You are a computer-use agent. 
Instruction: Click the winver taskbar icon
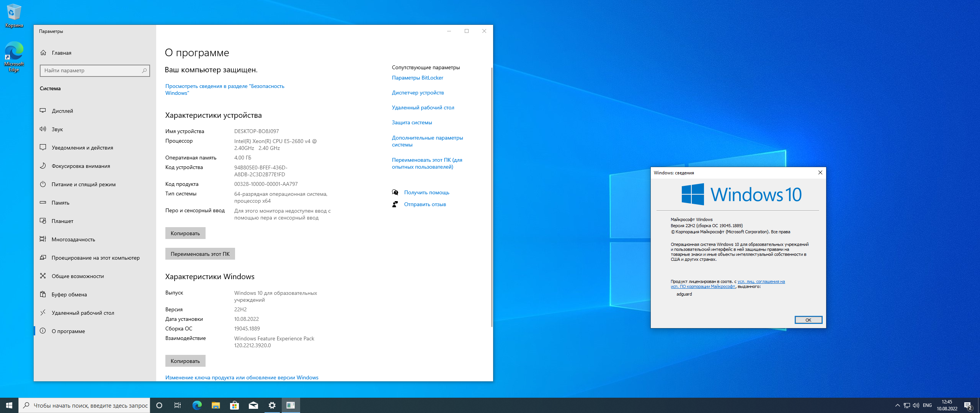pyautogui.click(x=291, y=405)
